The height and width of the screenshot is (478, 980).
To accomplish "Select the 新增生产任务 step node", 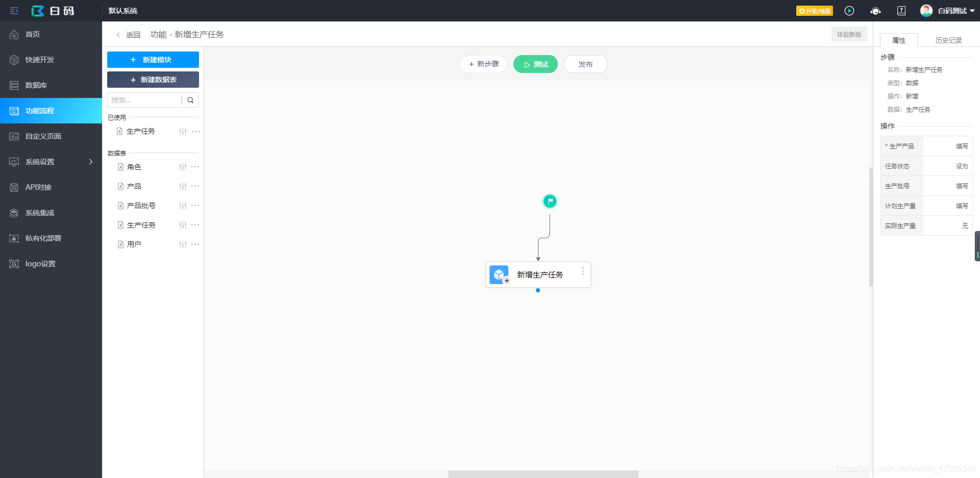I will point(538,275).
